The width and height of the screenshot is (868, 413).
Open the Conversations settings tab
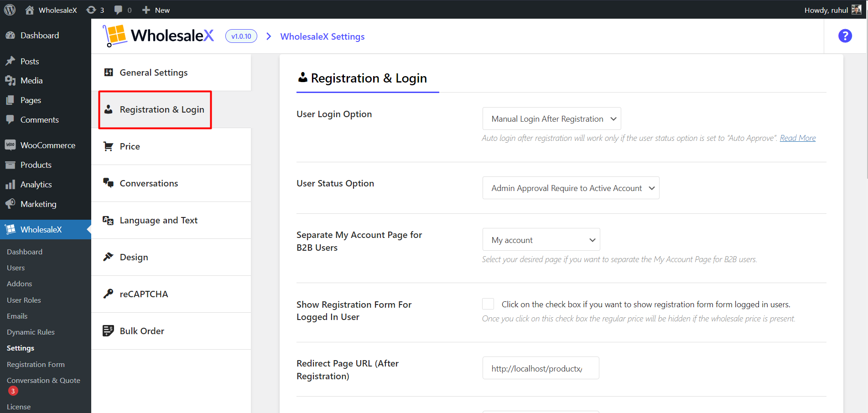171,183
